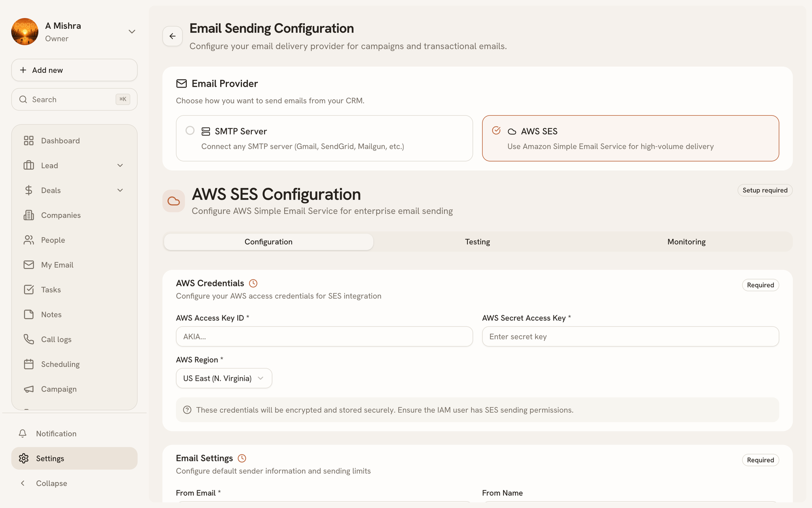
Task: Click the envelope icon by Email Provider
Action: click(x=181, y=84)
